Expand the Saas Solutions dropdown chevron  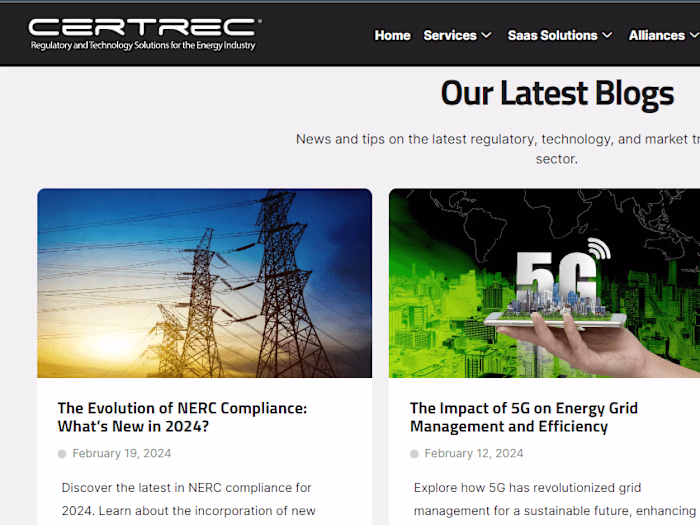607,35
